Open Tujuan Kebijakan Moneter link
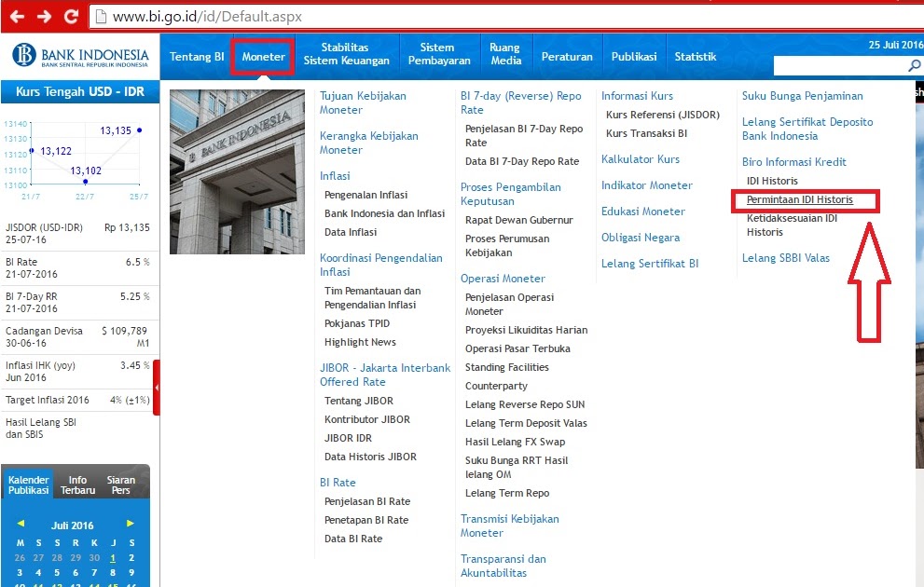 (x=363, y=102)
